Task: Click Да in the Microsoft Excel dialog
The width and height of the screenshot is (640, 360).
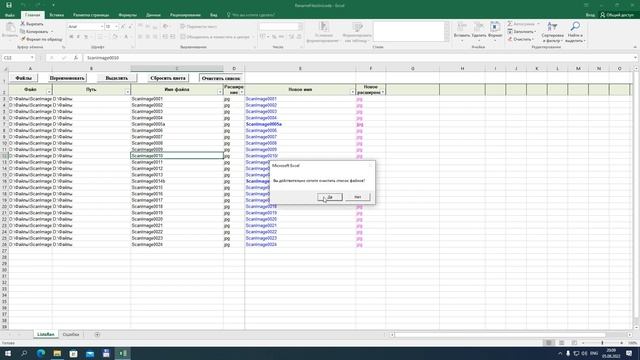Action: pyautogui.click(x=330, y=197)
